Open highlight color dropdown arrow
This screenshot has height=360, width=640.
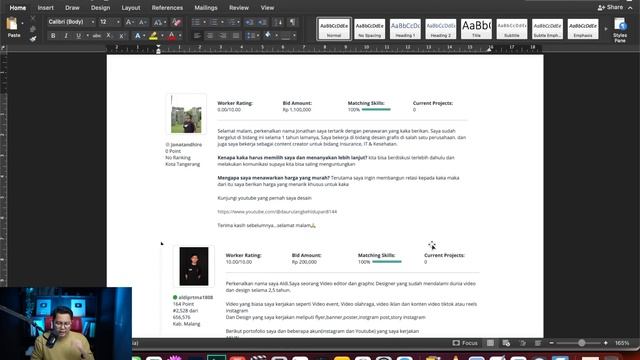point(162,36)
